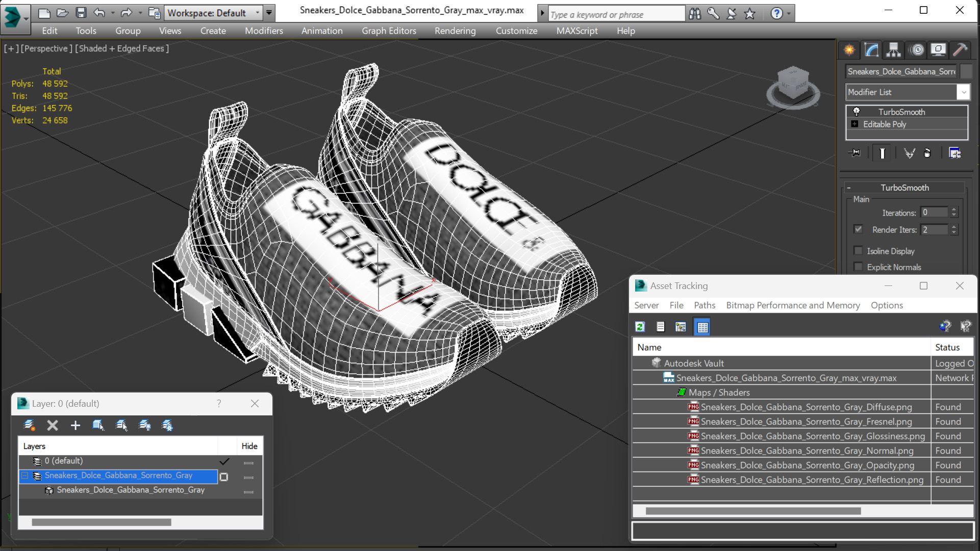This screenshot has height=551, width=980.
Task: Open the undo history dropdown arrow
Action: (x=113, y=13)
